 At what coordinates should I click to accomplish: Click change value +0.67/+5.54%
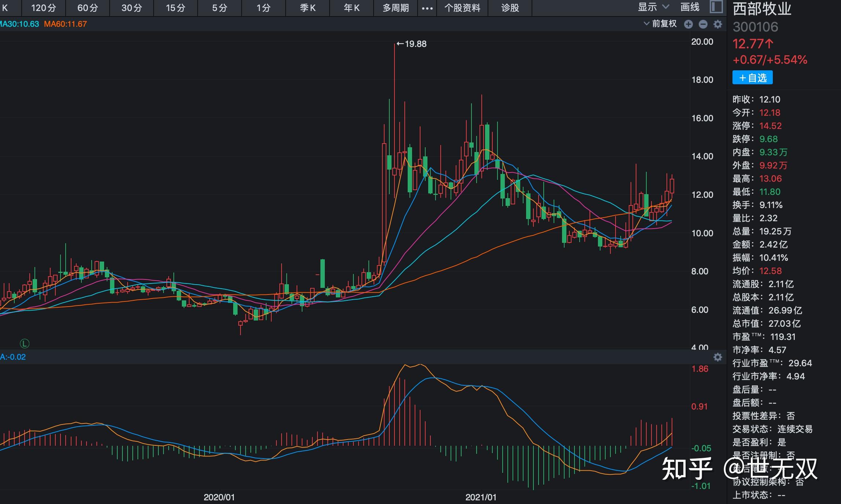tap(770, 60)
